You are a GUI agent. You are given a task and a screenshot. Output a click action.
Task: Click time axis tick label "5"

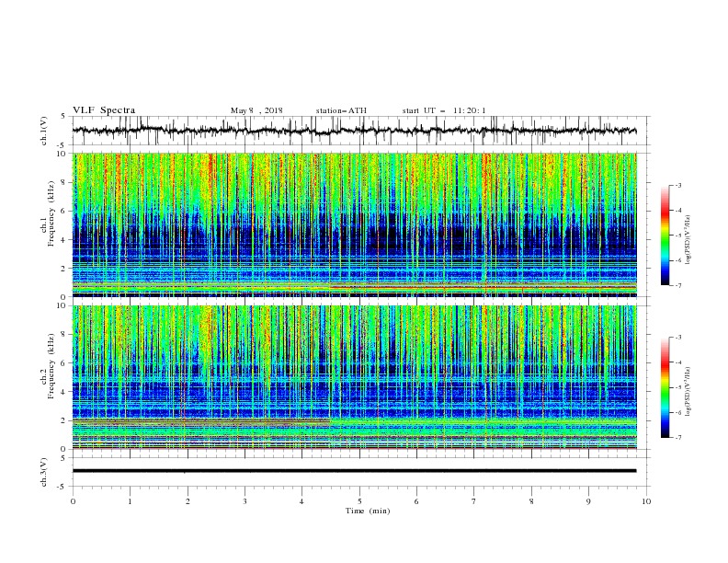point(359,501)
